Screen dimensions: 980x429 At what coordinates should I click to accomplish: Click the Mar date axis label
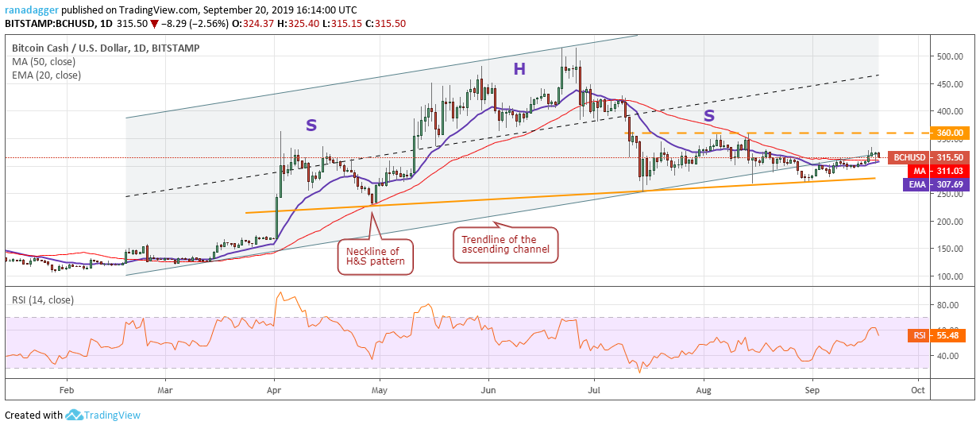pyautogui.click(x=164, y=391)
